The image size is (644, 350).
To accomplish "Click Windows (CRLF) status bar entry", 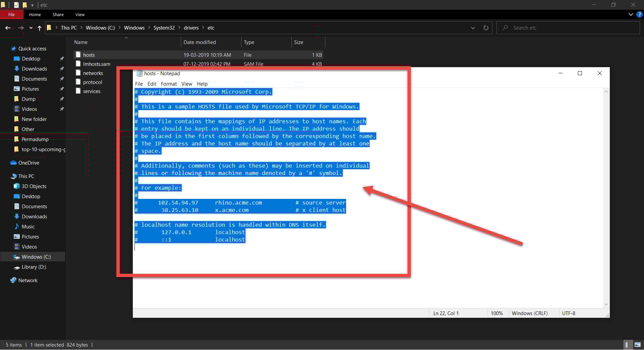I will (x=530, y=313).
